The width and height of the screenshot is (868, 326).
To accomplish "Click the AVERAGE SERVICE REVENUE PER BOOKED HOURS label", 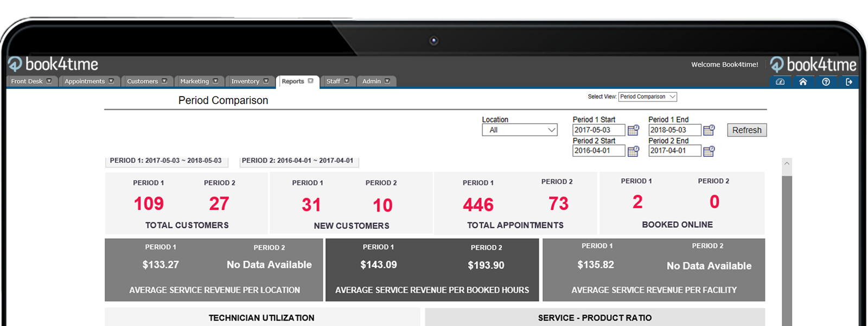I will tap(432, 290).
